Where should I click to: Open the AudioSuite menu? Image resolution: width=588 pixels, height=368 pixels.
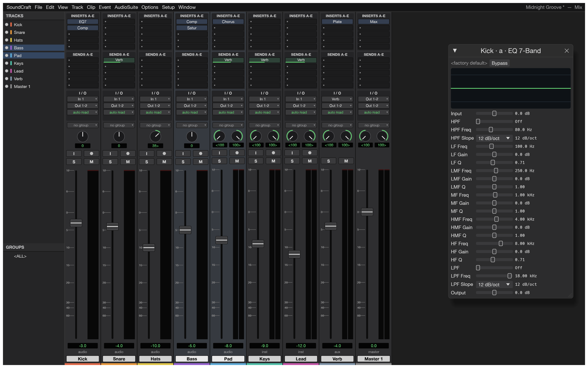[126, 7]
